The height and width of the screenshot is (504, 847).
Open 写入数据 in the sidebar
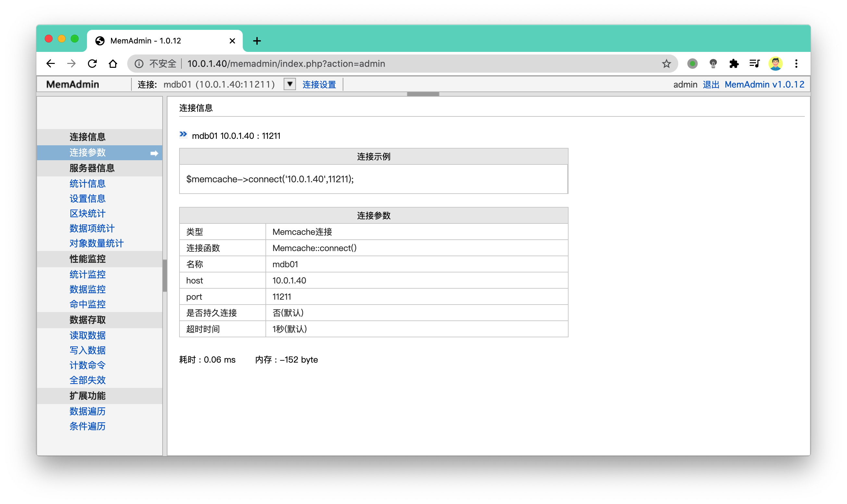coord(87,351)
